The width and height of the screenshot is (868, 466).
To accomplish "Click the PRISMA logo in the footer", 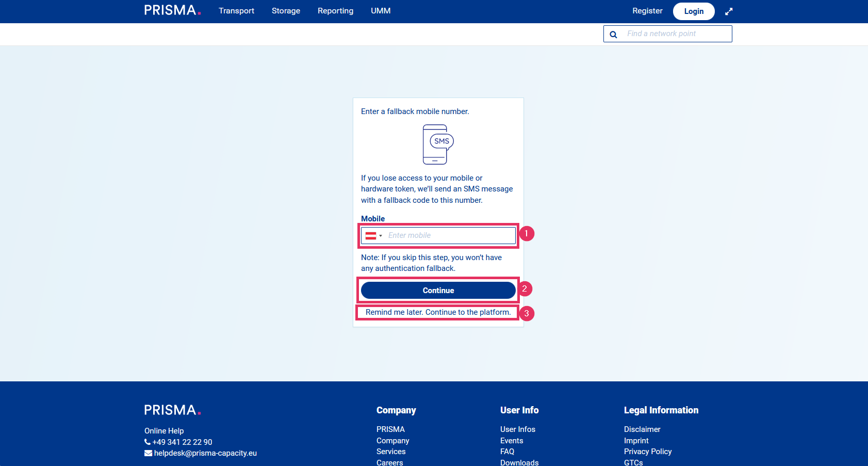I will tap(172, 410).
